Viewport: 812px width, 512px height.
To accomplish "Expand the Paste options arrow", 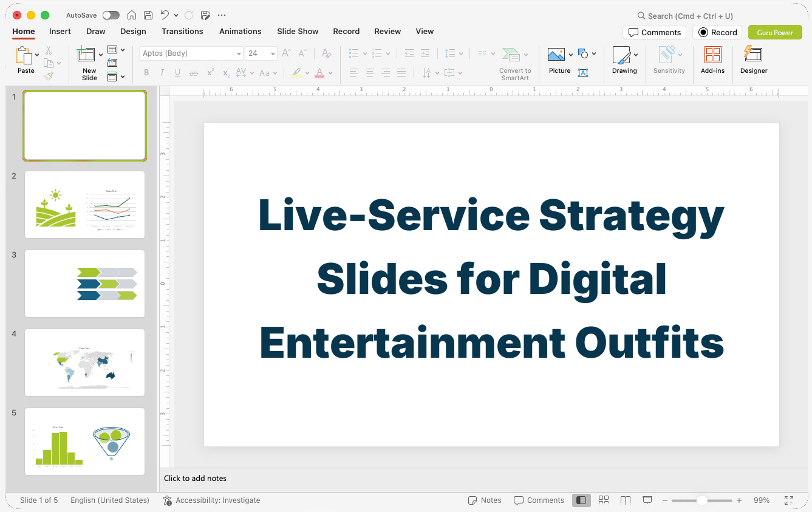I will point(37,55).
